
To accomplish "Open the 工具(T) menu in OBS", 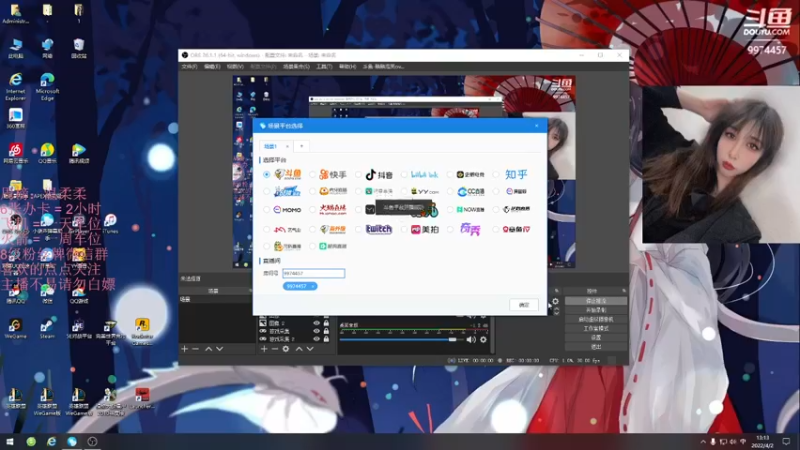I will pos(324,67).
